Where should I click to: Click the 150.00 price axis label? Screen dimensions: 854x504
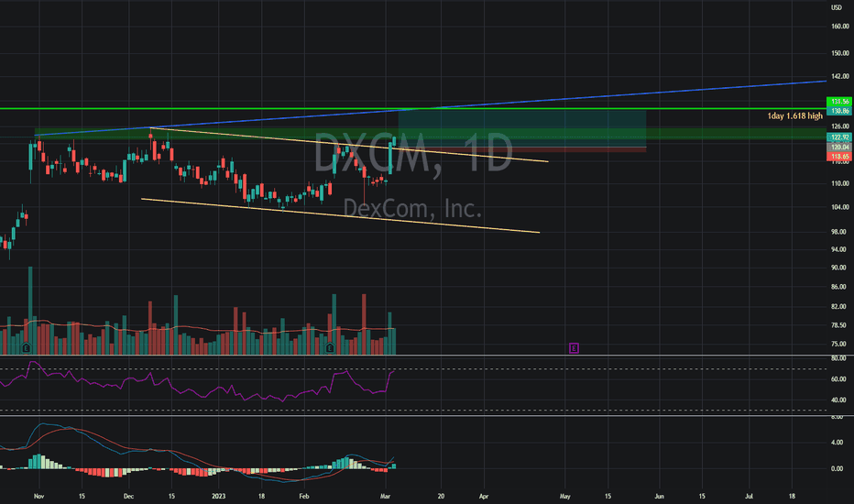840,53
